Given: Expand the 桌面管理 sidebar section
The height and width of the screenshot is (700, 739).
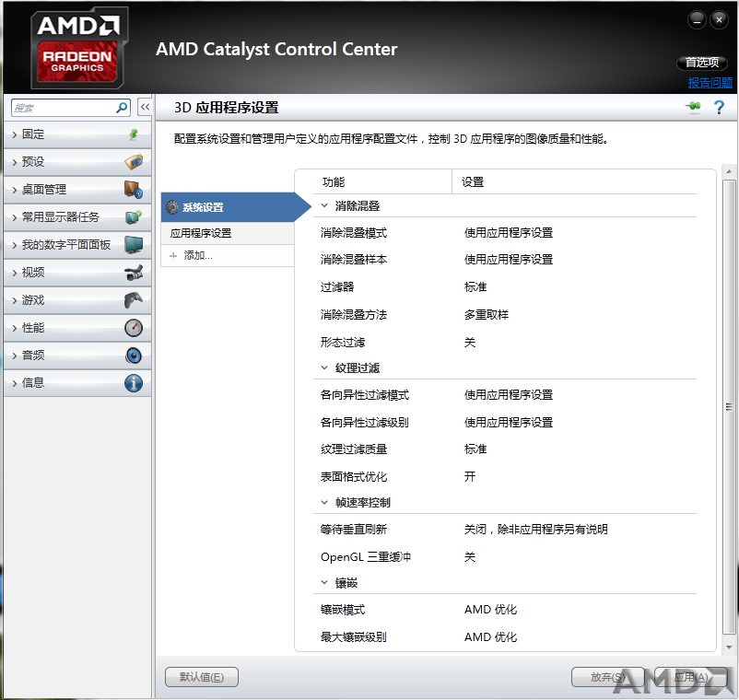Looking at the screenshot, I should click(77, 190).
